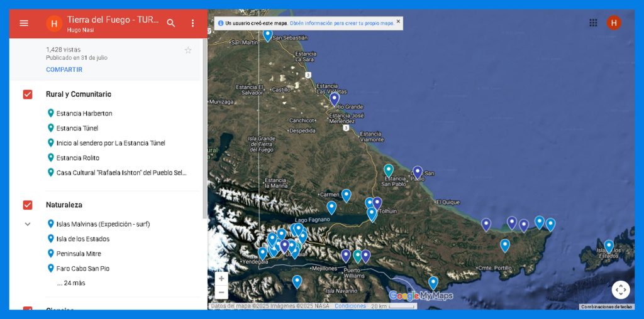Select Isla de los Estados item
Image resolution: width=644 pixels, height=319 pixels.
pos(83,239)
